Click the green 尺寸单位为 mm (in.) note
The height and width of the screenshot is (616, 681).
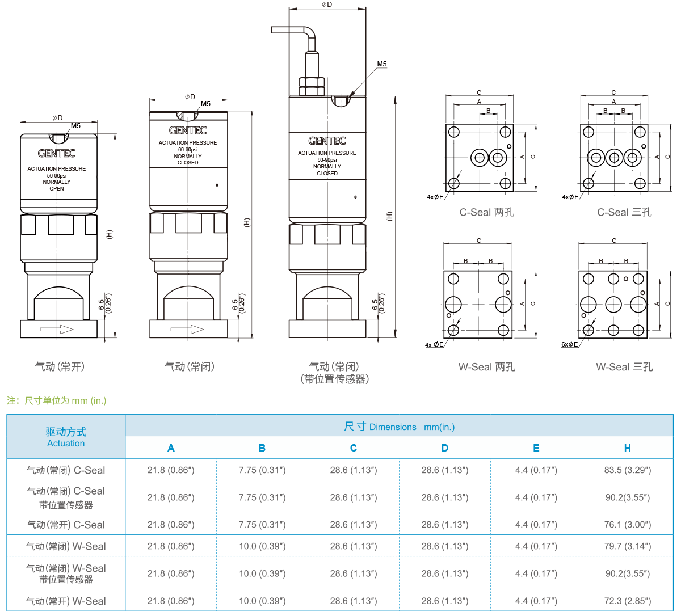[57, 401]
